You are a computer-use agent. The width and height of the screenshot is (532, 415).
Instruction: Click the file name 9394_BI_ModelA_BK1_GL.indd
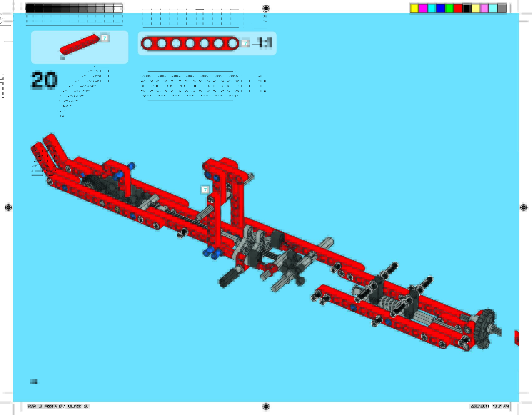tap(55, 406)
